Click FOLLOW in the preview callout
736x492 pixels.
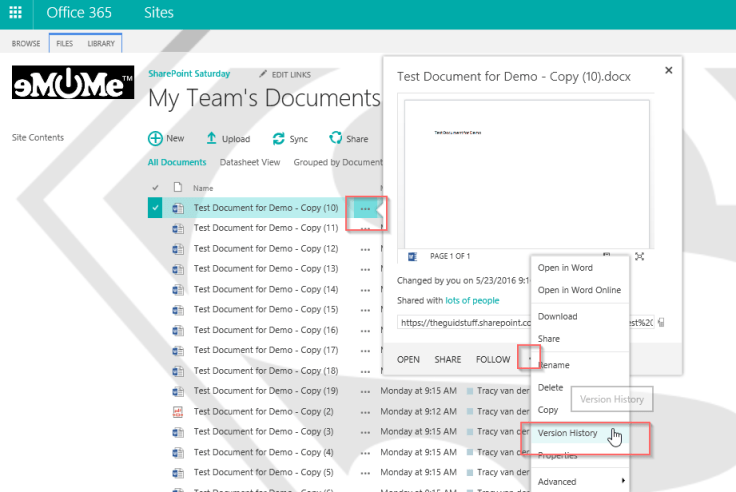click(493, 359)
